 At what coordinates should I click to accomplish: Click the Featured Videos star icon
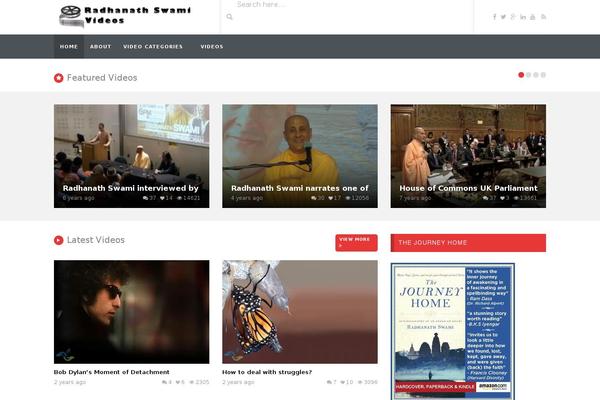click(x=59, y=78)
